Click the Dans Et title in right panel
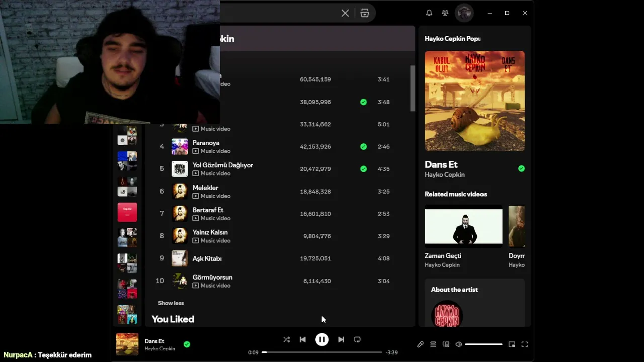644x362 pixels. click(441, 164)
